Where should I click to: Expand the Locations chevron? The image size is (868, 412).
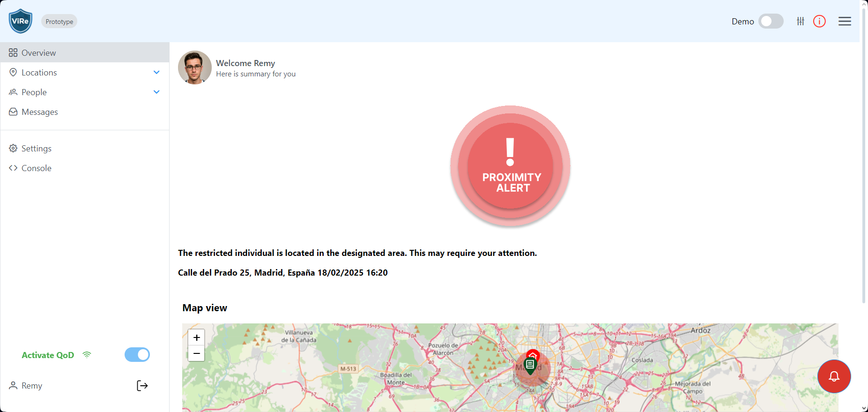tap(156, 72)
